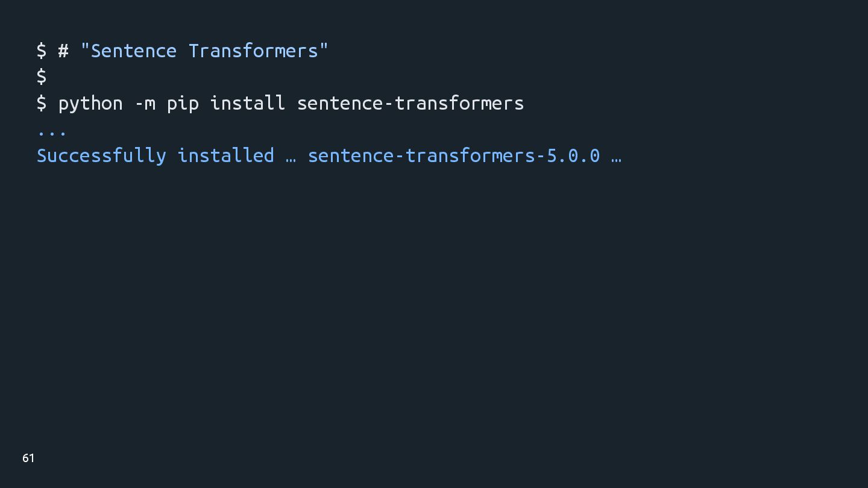
Task: Select sentence-transformers package name in the command line
Action: click(x=410, y=103)
